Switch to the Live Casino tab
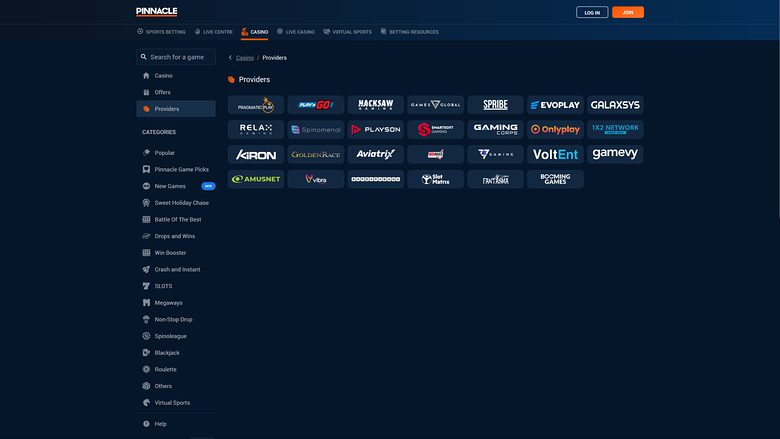This screenshot has width=780, height=439. click(x=295, y=32)
